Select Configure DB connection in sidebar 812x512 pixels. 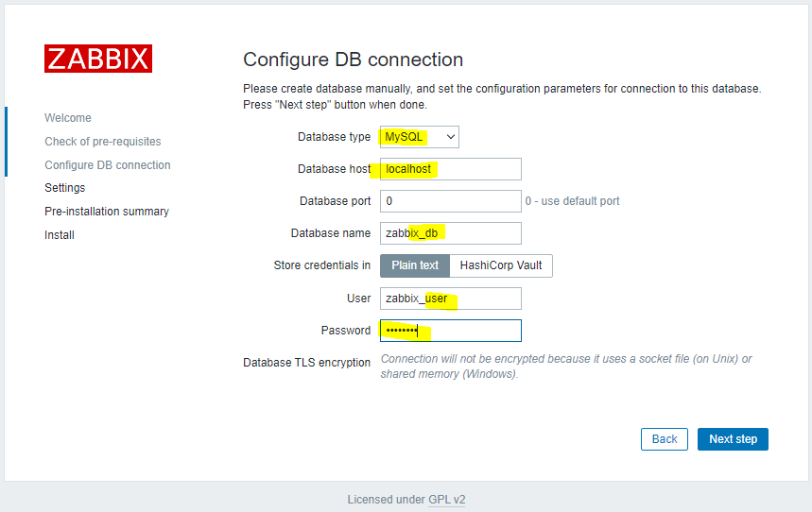coord(108,165)
